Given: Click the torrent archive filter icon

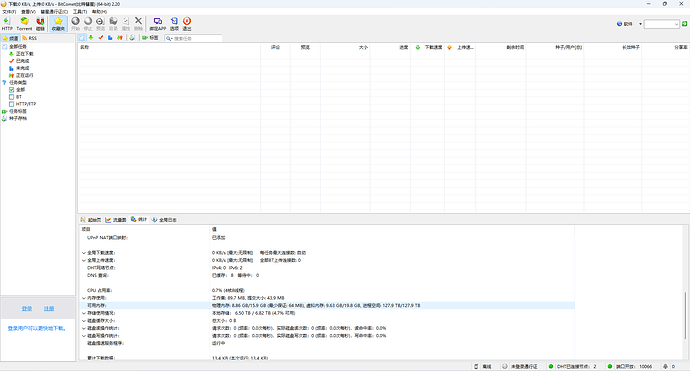Looking at the screenshot, I should (132, 38).
